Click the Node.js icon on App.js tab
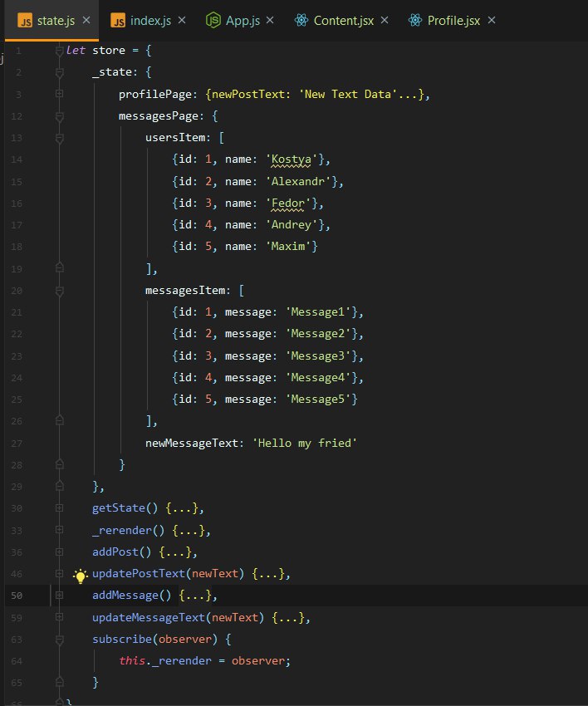 213,20
